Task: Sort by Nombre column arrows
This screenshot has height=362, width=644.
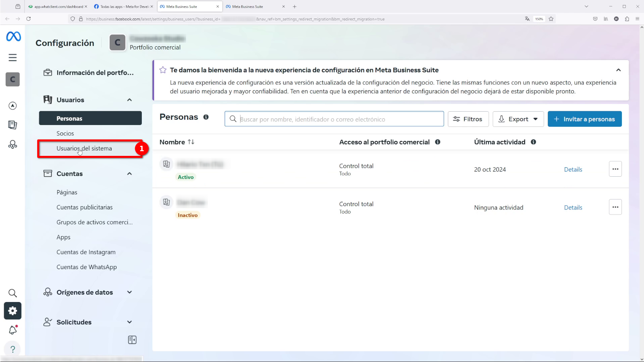Action: coord(191,142)
